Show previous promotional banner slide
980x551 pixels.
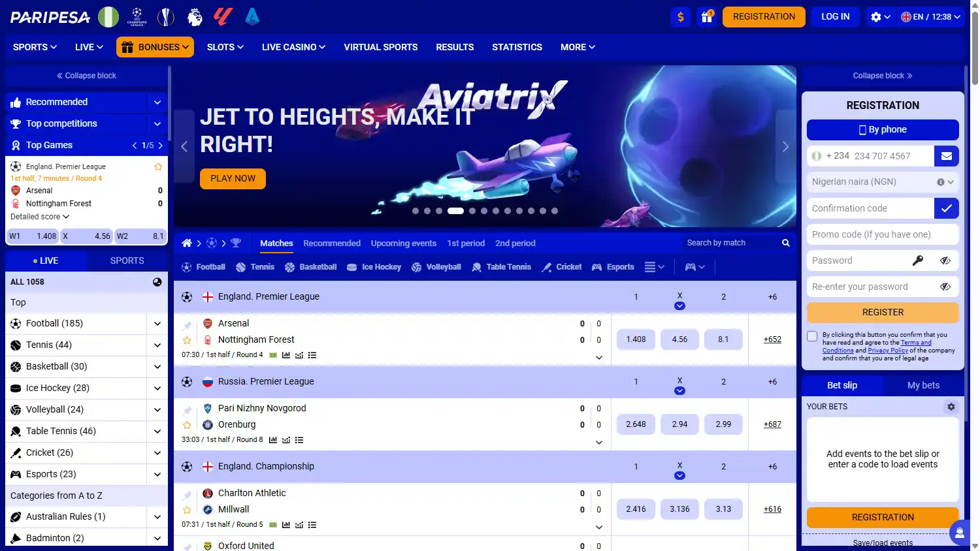pyautogui.click(x=184, y=147)
